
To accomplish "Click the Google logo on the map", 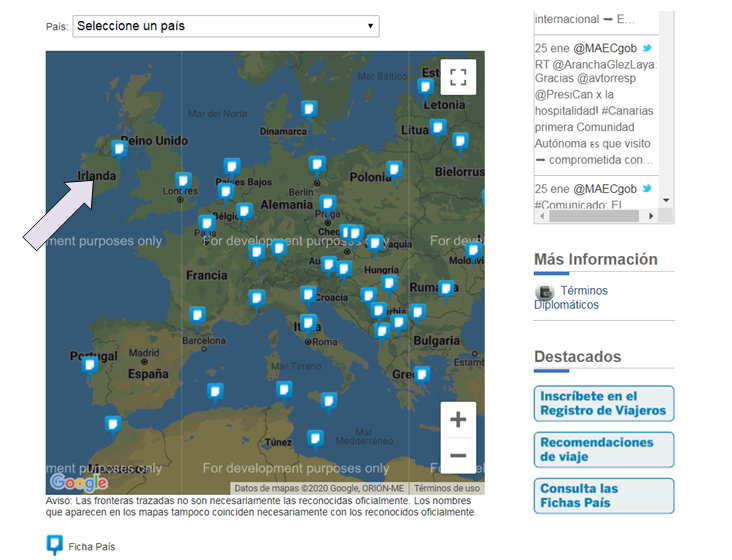I will [78, 482].
